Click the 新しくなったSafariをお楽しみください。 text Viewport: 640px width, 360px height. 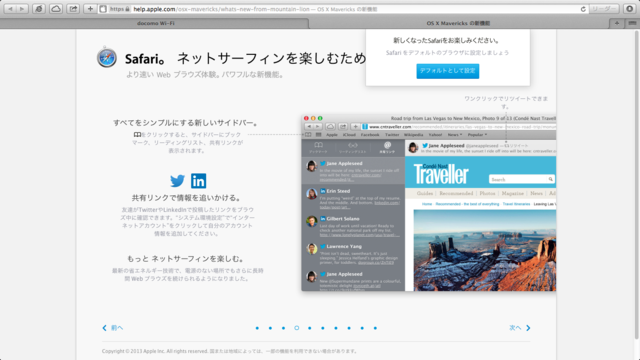pos(447,40)
